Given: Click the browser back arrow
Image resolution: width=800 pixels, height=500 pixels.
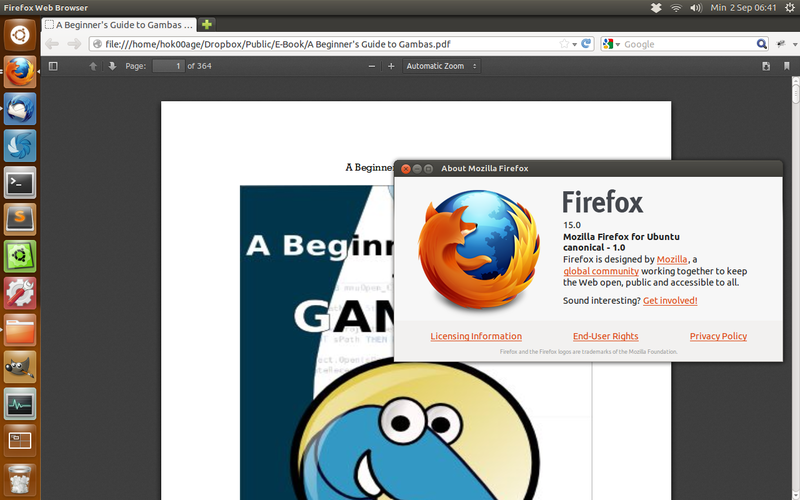Looking at the screenshot, I should tap(52, 44).
